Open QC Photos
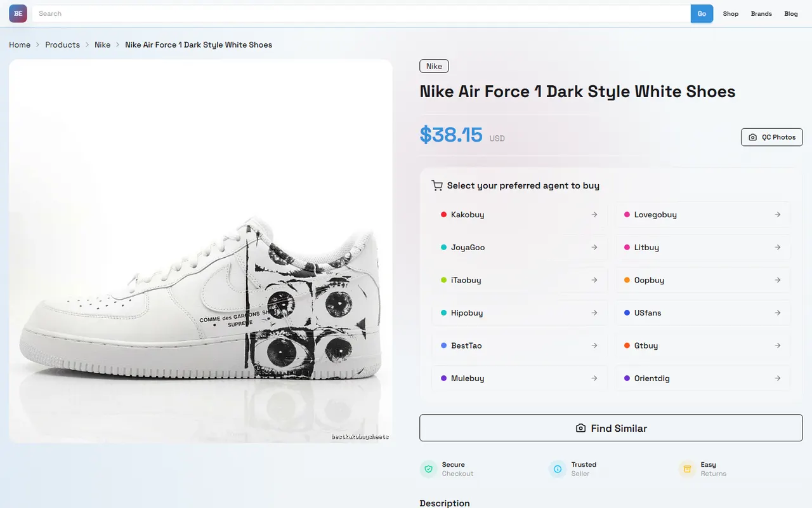 772,137
